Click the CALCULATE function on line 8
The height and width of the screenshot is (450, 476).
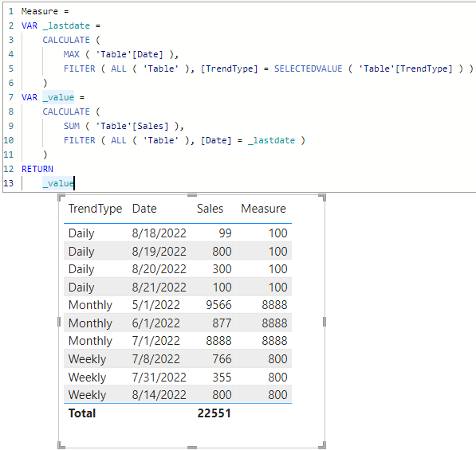click(x=66, y=112)
